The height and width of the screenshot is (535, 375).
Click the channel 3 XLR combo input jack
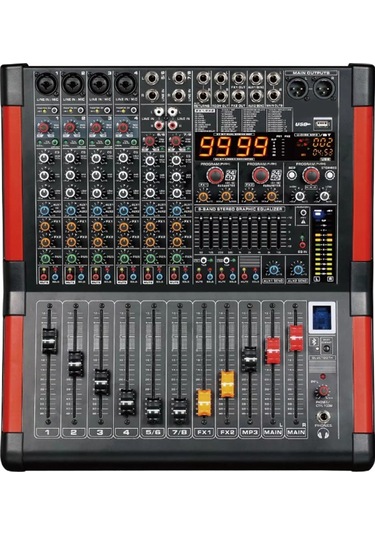(x=99, y=84)
